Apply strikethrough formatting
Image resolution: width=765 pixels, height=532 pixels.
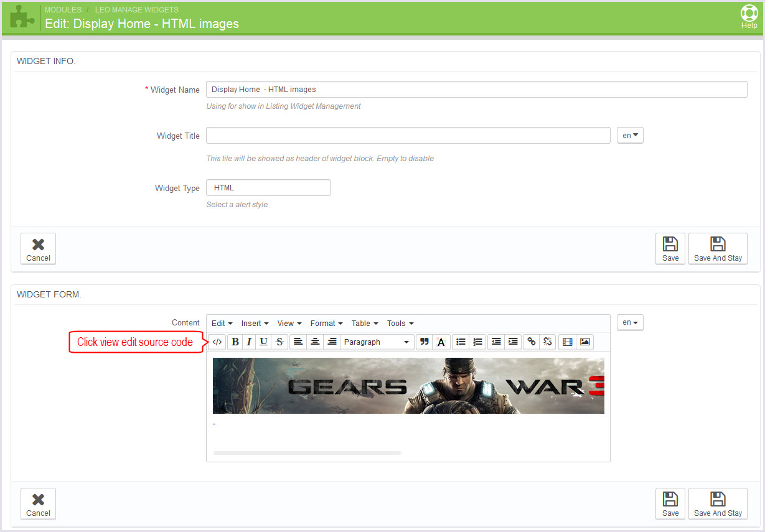279,342
